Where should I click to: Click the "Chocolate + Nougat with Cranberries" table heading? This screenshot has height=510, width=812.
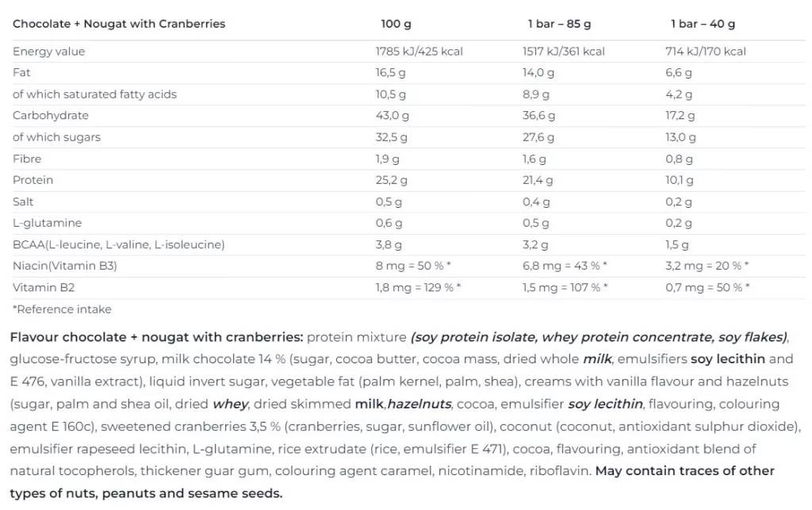(x=119, y=24)
